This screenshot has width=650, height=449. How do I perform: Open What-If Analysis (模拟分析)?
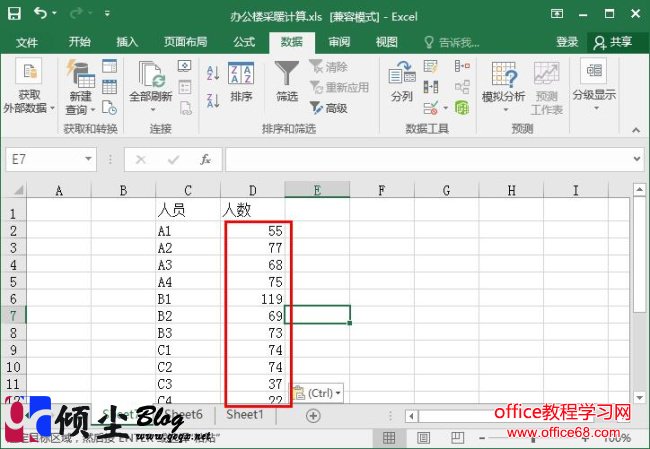tap(503, 87)
